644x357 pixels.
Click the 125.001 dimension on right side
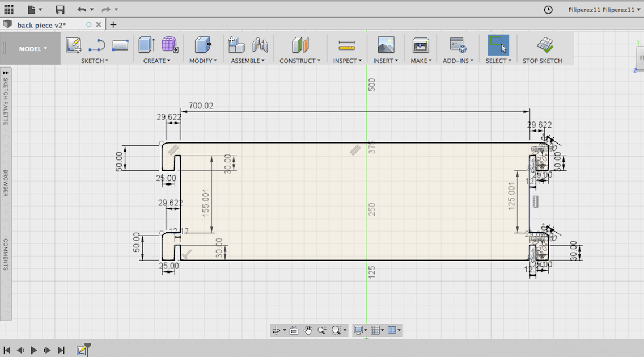click(512, 196)
